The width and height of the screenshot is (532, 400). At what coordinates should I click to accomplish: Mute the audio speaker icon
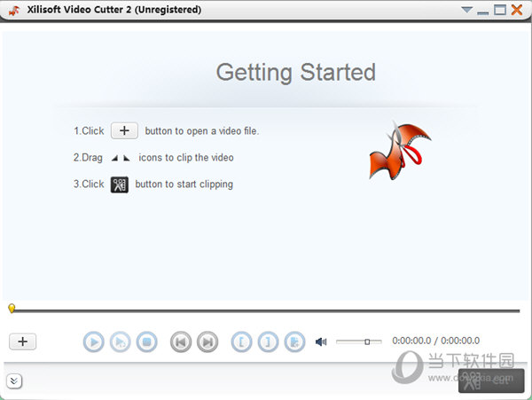tap(321, 341)
